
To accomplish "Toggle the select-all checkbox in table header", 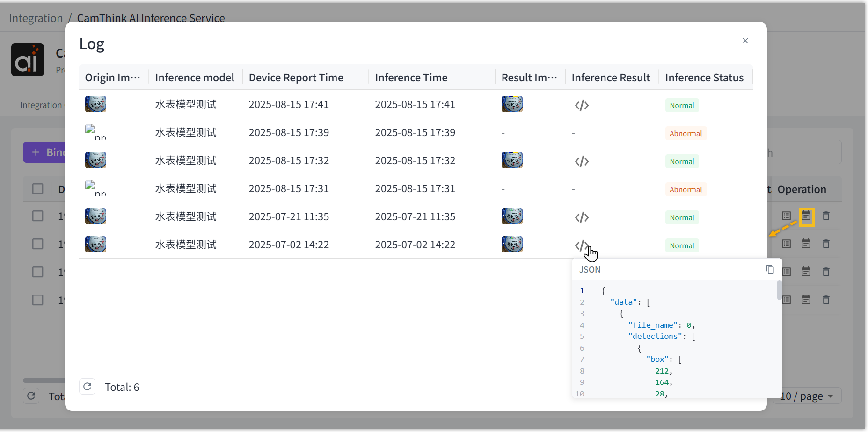I will pyautogui.click(x=38, y=189).
